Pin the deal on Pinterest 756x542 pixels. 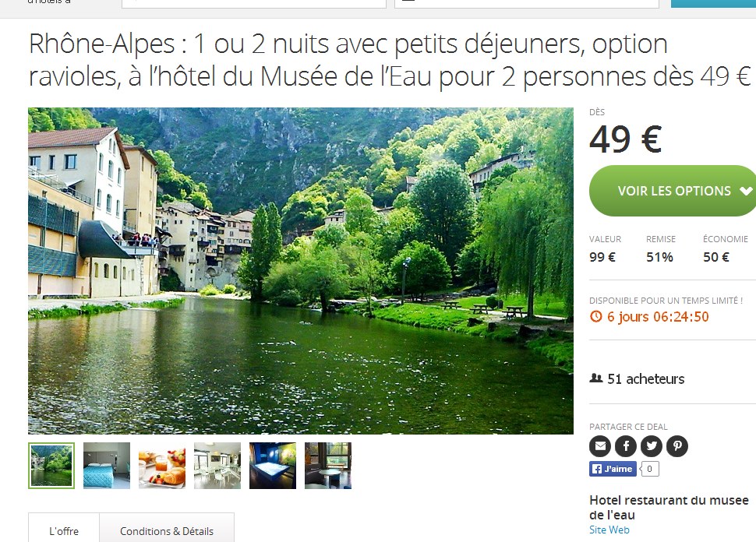[677, 446]
